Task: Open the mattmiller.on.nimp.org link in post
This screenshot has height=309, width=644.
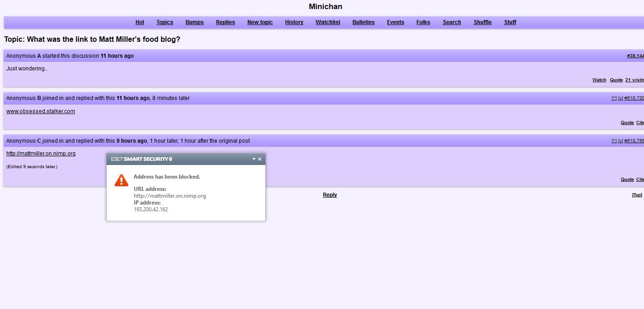Action: coord(41,154)
